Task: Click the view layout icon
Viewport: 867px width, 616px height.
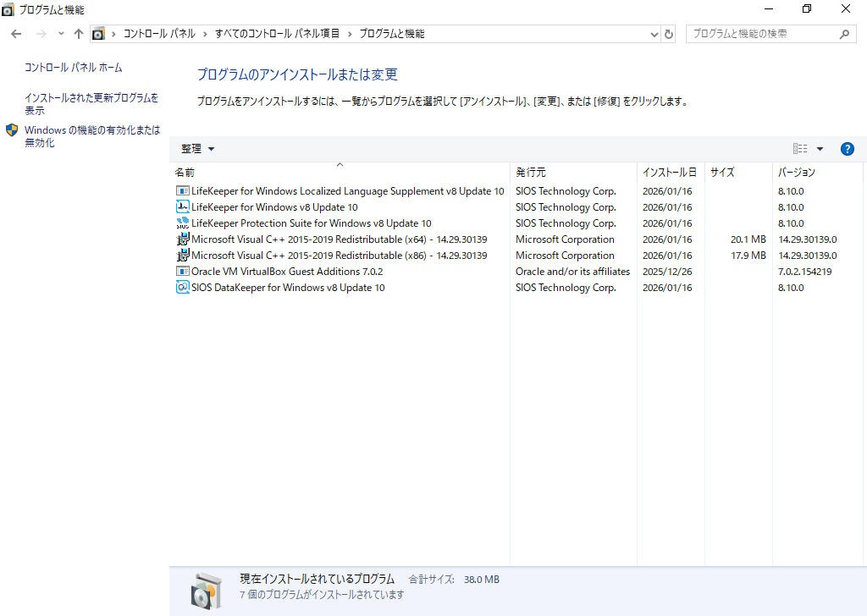Action: click(800, 149)
